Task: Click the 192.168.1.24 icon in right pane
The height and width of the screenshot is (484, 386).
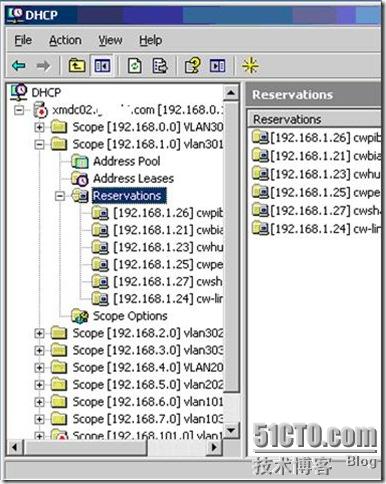Action: coord(260,229)
